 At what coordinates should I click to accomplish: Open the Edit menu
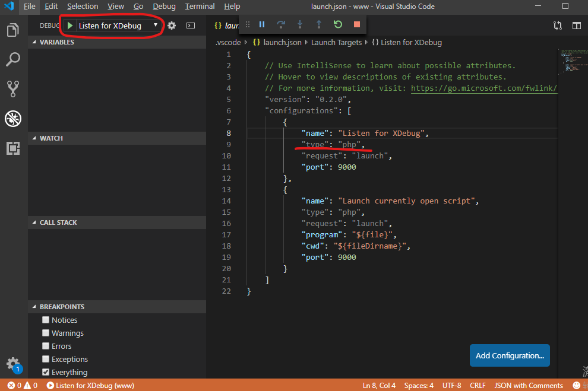[51, 7]
